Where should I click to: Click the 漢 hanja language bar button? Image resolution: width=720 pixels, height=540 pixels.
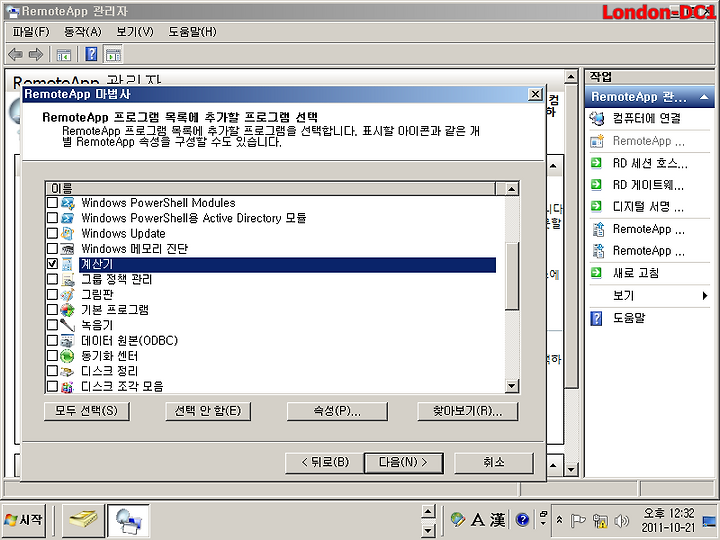(x=497, y=520)
